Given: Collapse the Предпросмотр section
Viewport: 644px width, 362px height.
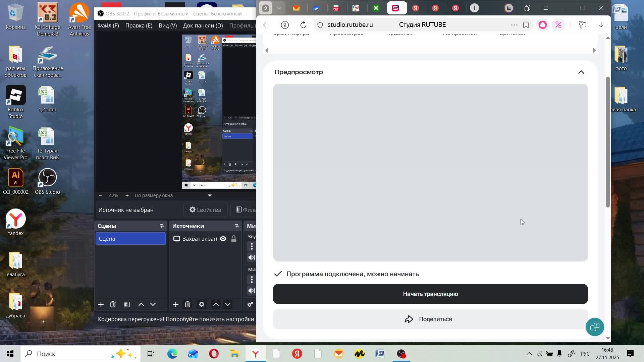Looking at the screenshot, I should tap(581, 72).
